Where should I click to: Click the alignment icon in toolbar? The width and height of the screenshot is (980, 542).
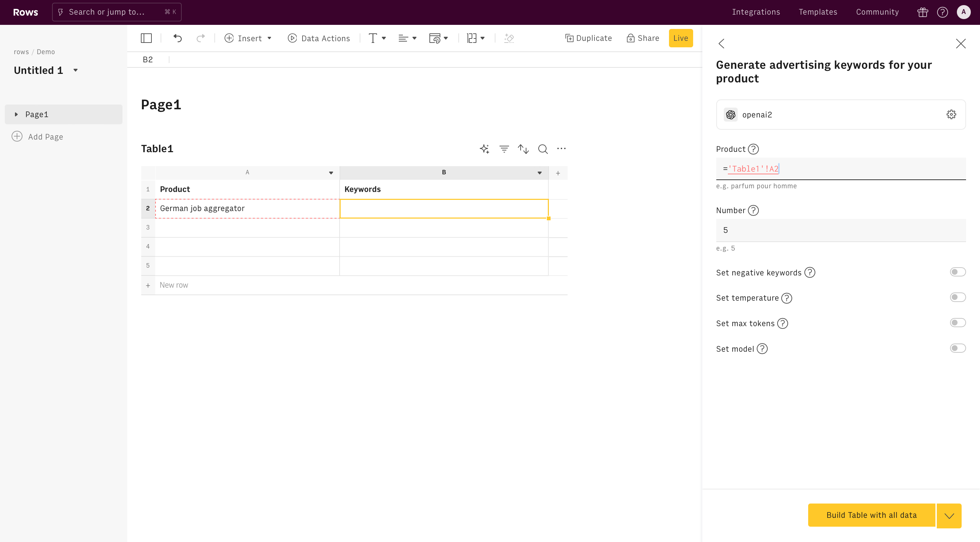[x=406, y=38]
